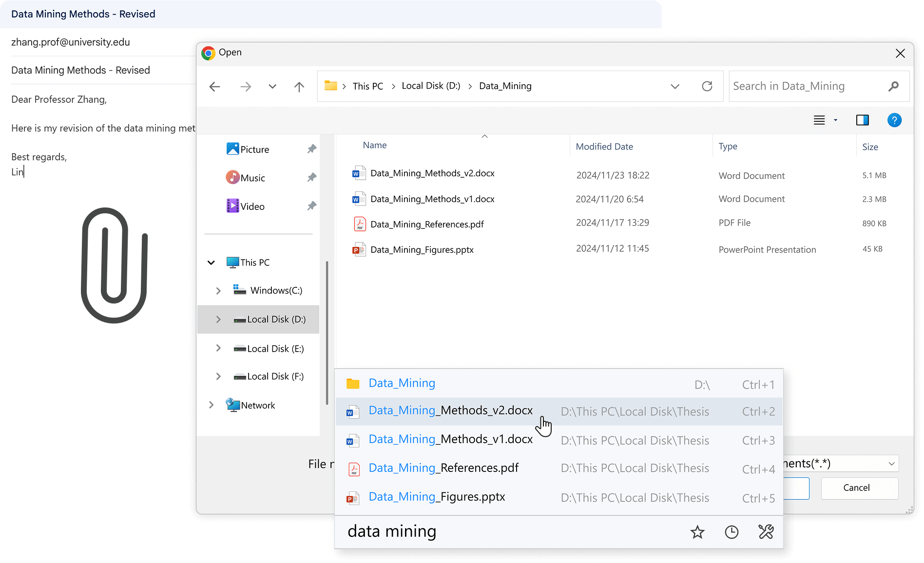Expand the Network tree node
This screenshot has width=924, height=563.
(x=211, y=405)
